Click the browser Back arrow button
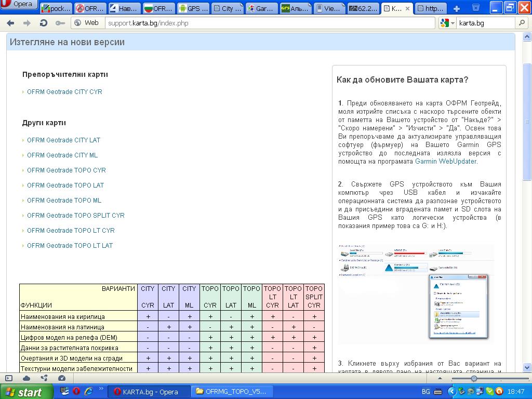532x399 pixels. point(10,23)
